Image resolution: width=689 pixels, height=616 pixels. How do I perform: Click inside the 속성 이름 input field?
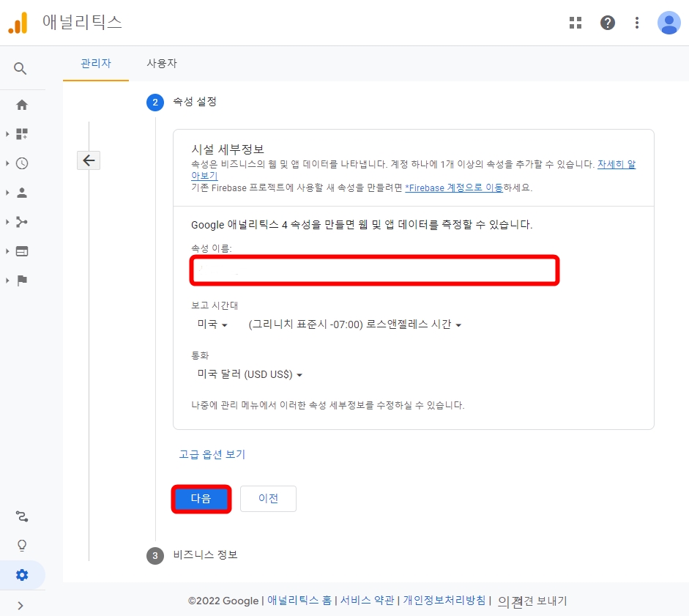tap(374, 270)
